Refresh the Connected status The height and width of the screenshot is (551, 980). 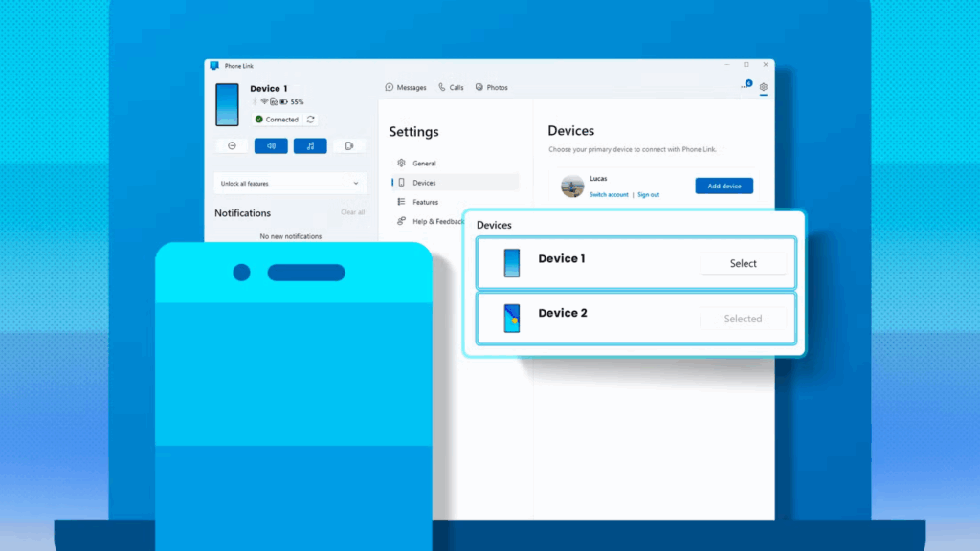[311, 120]
